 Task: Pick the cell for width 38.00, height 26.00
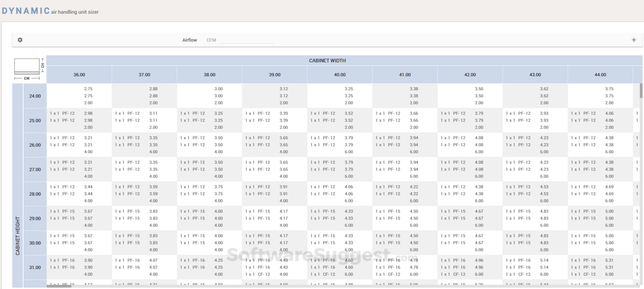coord(209,145)
